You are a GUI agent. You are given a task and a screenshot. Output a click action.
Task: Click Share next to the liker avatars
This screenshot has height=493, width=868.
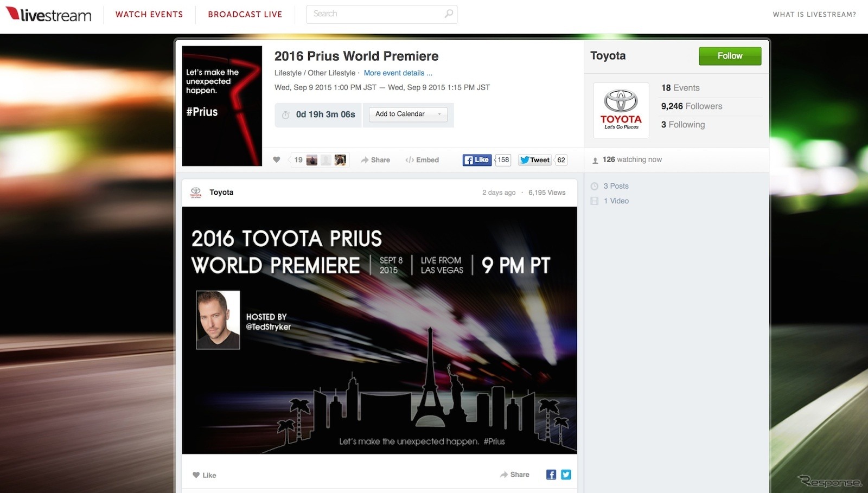[x=375, y=160]
